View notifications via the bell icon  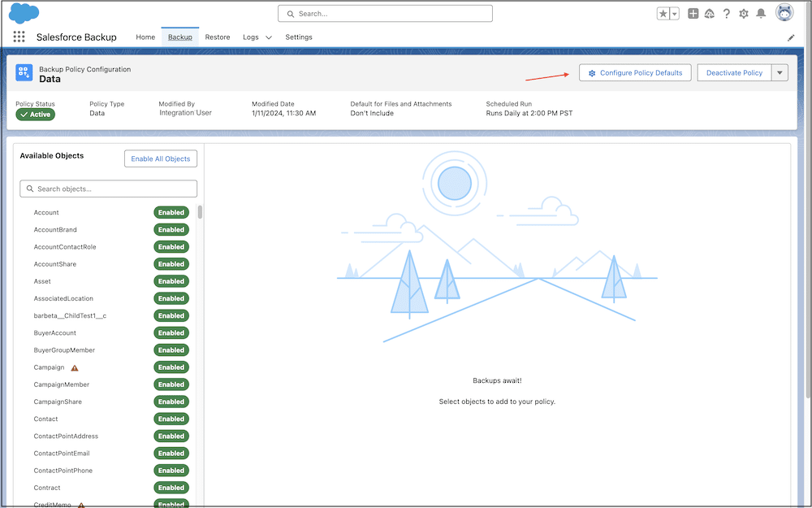[761, 13]
